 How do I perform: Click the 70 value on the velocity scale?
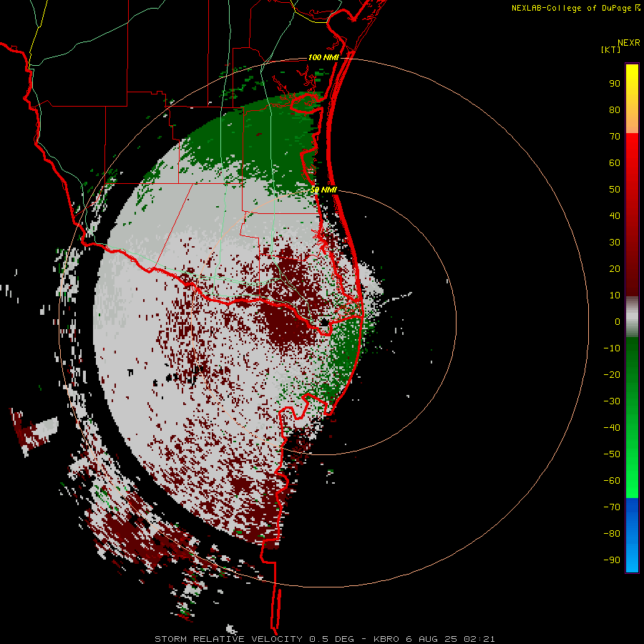pos(615,137)
